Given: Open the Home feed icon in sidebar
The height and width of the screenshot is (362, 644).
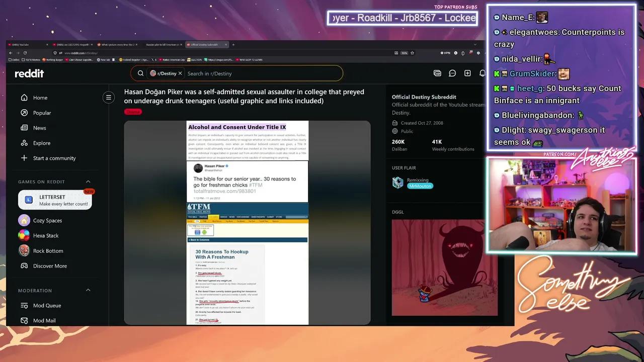Looking at the screenshot, I should coord(24,98).
